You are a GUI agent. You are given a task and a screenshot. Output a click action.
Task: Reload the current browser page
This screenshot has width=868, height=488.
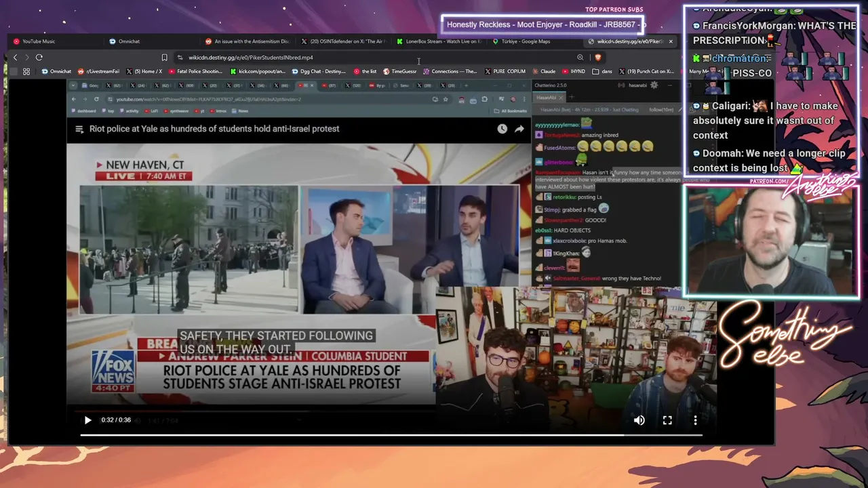click(x=39, y=58)
